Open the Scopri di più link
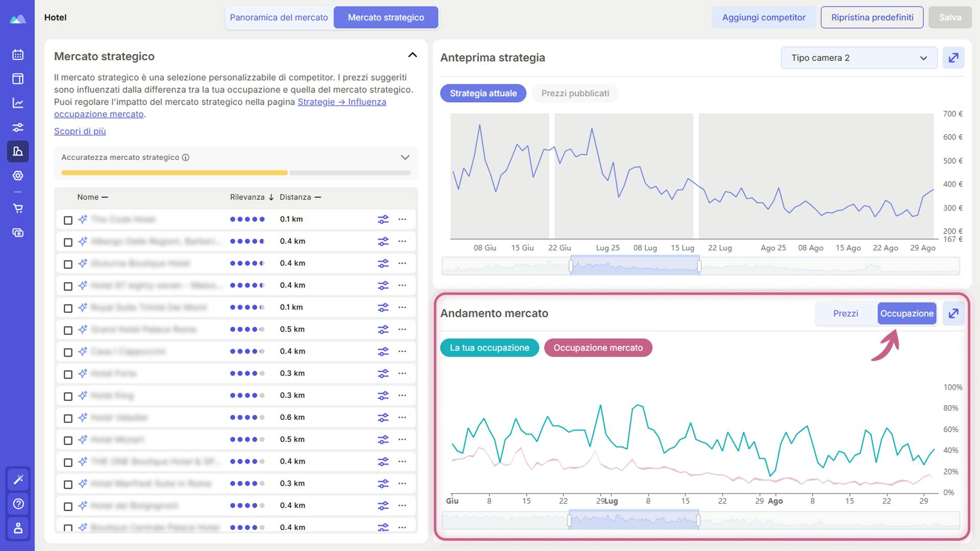 [x=80, y=131]
